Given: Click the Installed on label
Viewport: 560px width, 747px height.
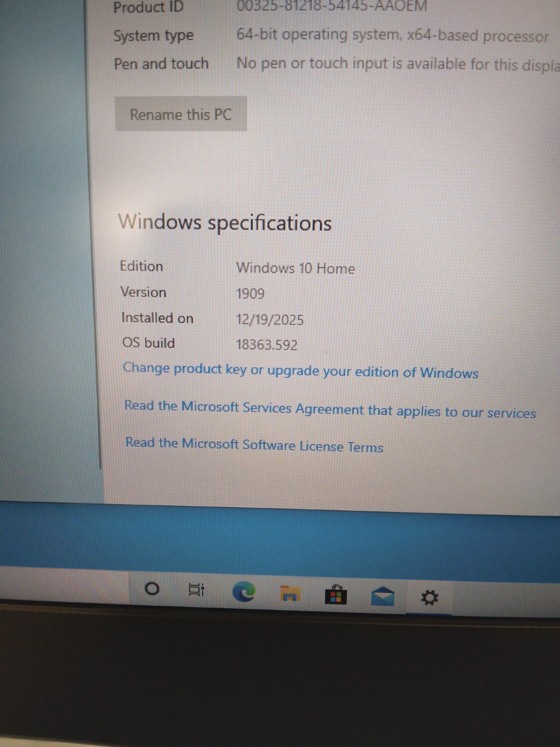Looking at the screenshot, I should 157,318.
